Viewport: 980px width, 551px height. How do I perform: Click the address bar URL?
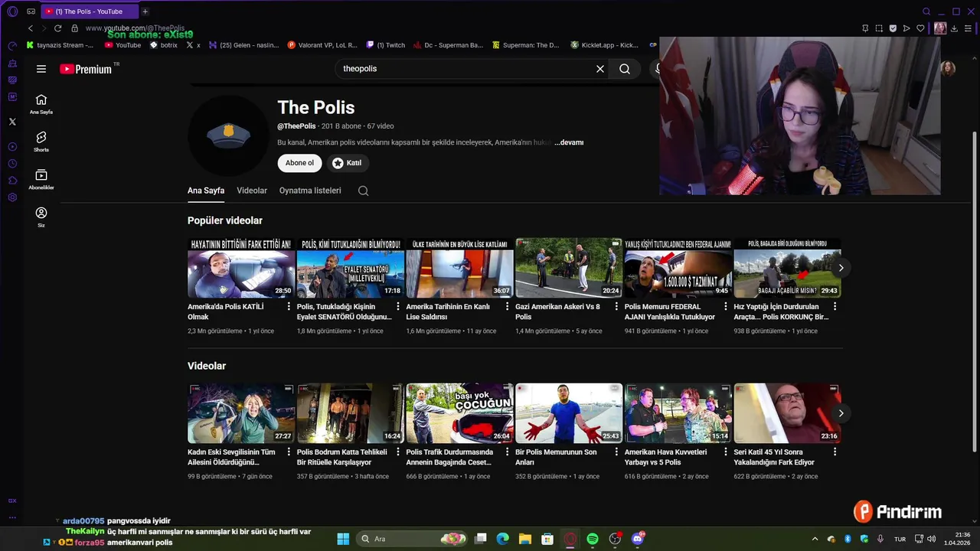[135, 28]
